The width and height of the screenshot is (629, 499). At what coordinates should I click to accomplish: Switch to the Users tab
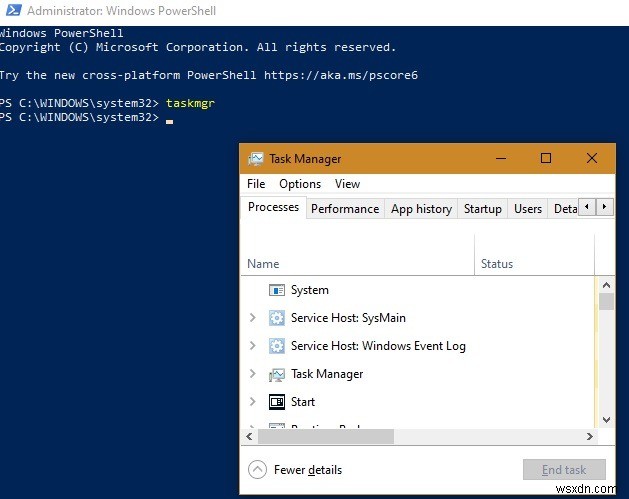(x=528, y=209)
